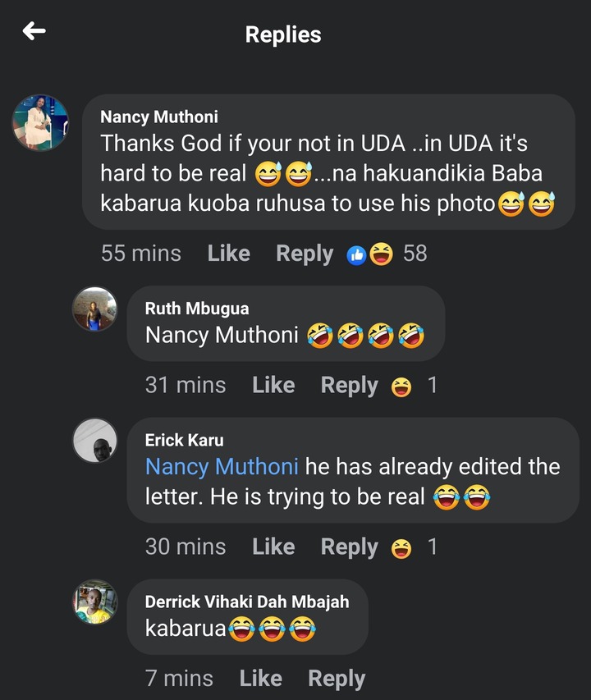Like Derrick Vihaki Dah Mbajah's comment
The image size is (591, 700).
[261, 679]
